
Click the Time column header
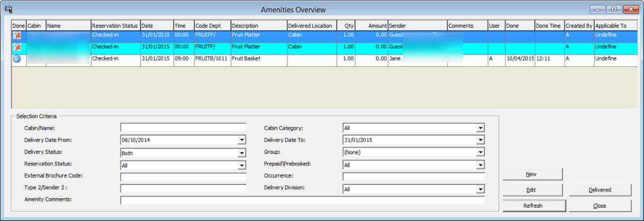pos(184,26)
